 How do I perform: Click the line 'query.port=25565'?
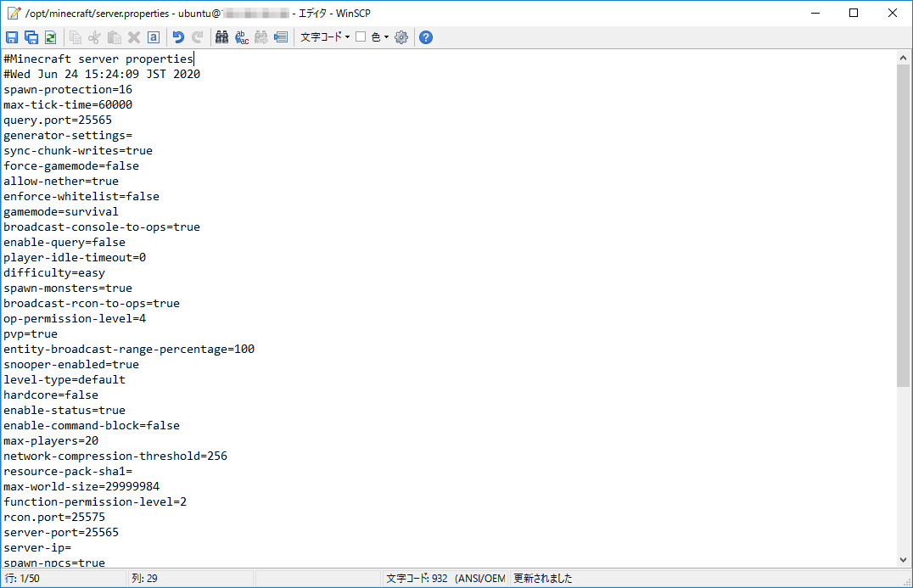58,120
